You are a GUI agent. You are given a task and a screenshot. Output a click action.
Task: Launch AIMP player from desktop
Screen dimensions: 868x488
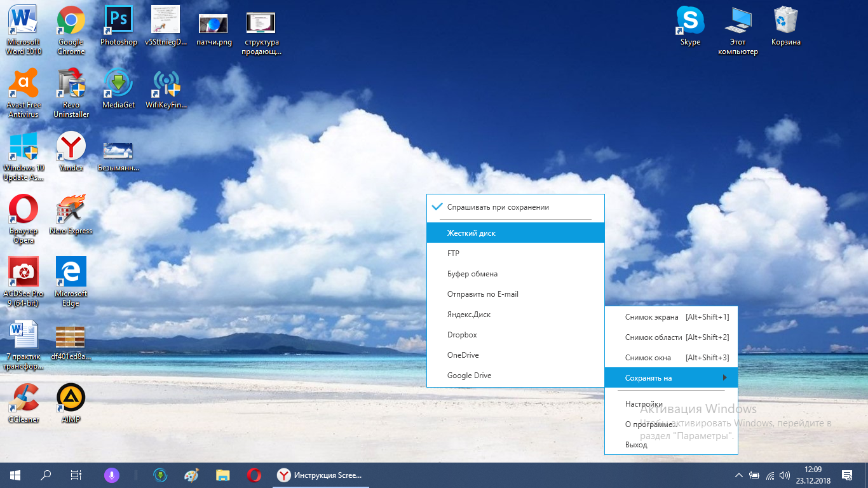(71, 403)
